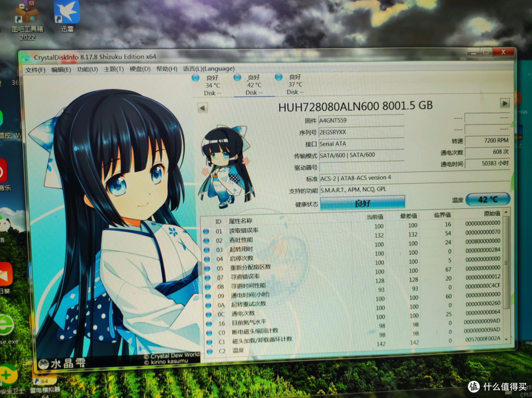This screenshot has height=398, width=532.
Task: Click status icon of 重新分配扇区数 row
Action: 207,268
